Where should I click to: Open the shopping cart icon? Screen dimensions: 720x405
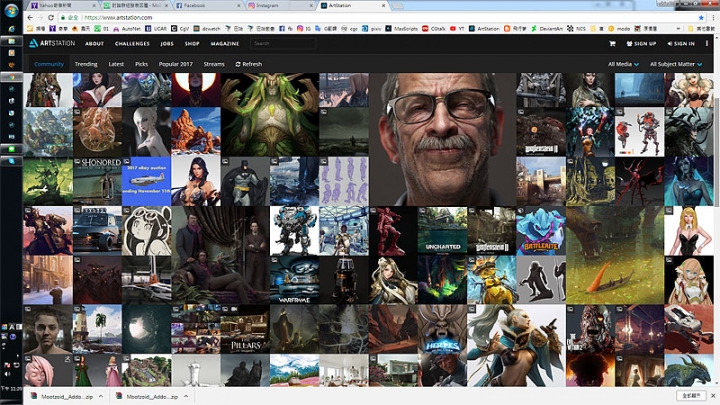612,44
